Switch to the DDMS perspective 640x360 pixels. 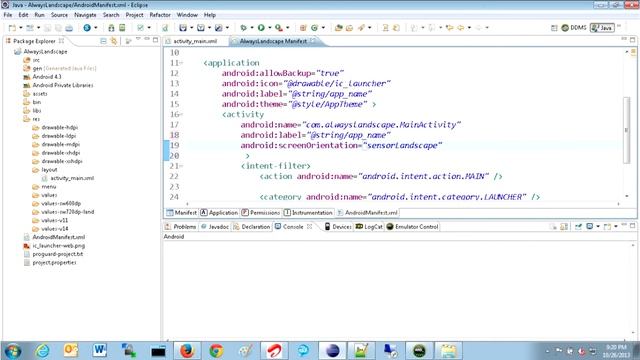[574, 28]
